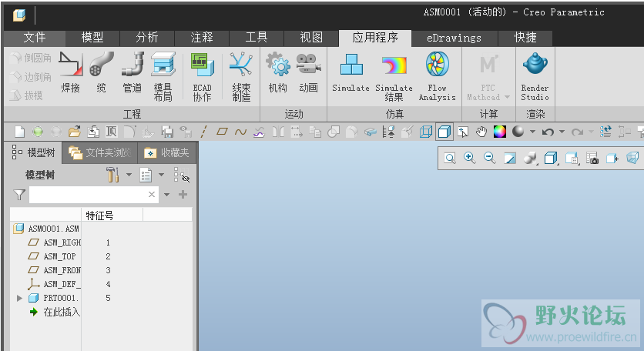Open ECAD 协作 collaboration tool

click(202, 77)
